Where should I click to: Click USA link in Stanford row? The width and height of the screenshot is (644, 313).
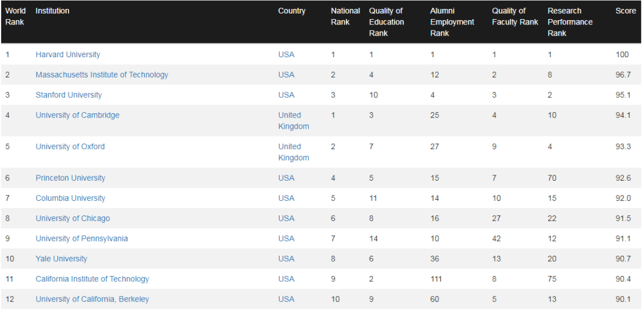click(286, 95)
